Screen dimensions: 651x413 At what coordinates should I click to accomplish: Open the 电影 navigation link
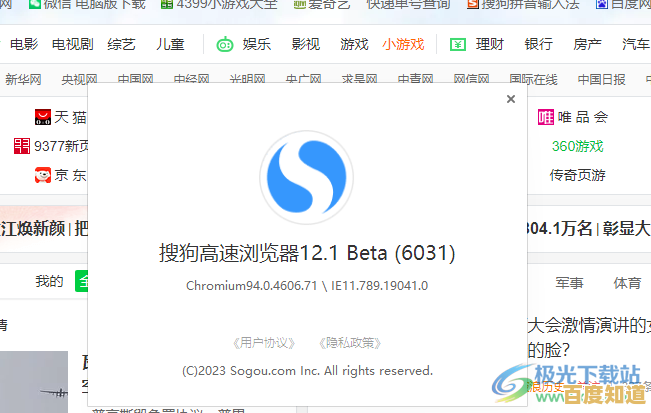tap(24, 44)
